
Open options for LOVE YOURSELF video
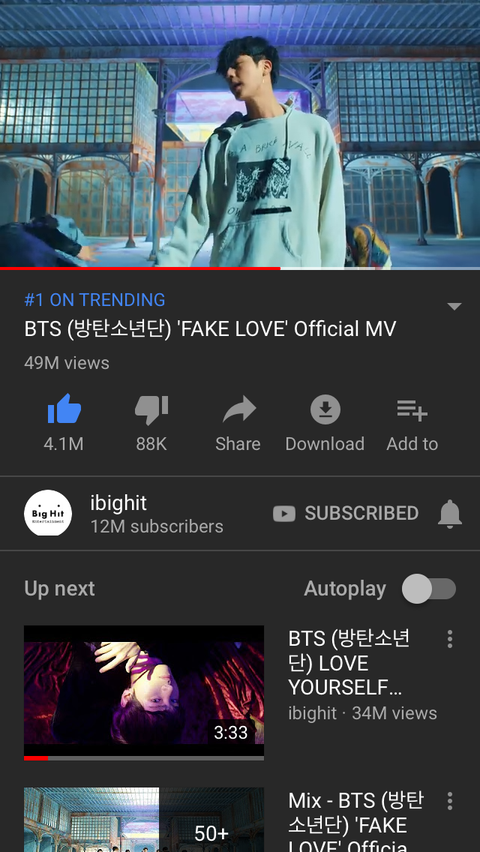(450, 639)
